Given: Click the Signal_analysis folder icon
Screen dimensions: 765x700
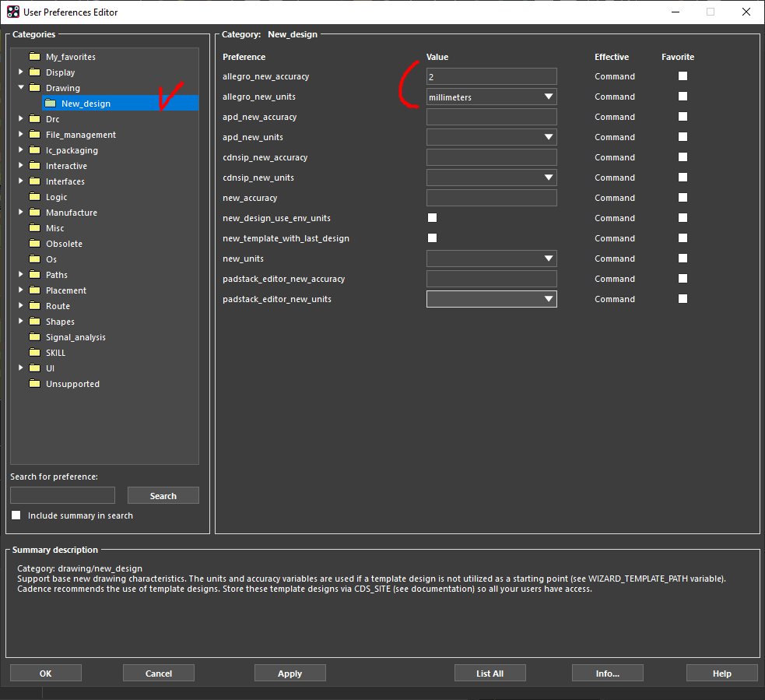Looking at the screenshot, I should (35, 337).
